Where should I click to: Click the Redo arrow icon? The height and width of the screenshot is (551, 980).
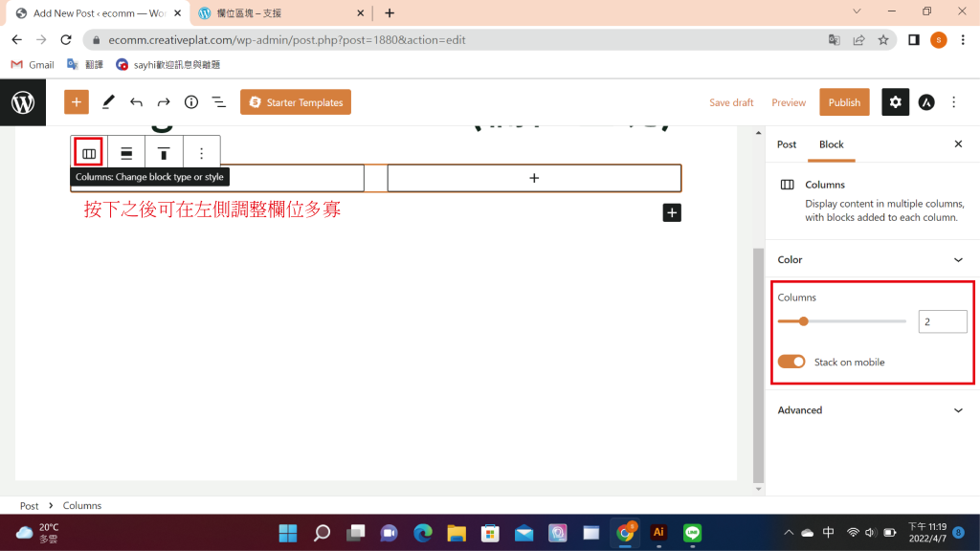164,102
